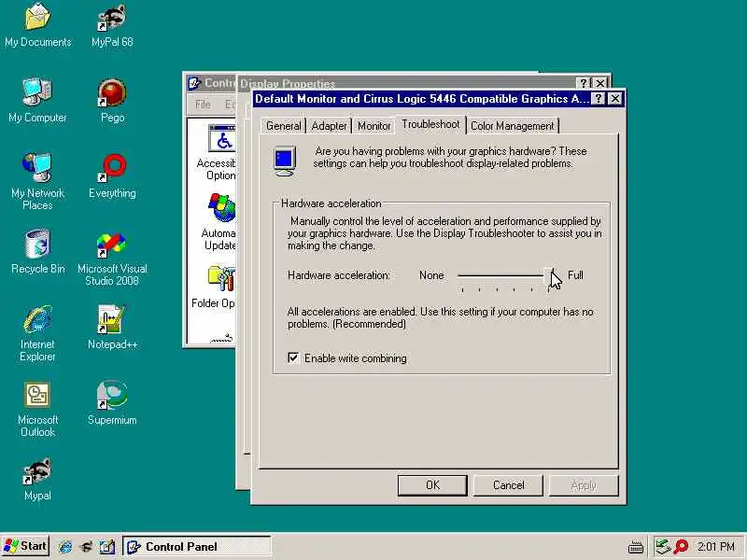The height and width of the screenshot is (560, 747).
Task: Select Automatic Updates icon in Control Panel
Action: click(x=220, y=222)
